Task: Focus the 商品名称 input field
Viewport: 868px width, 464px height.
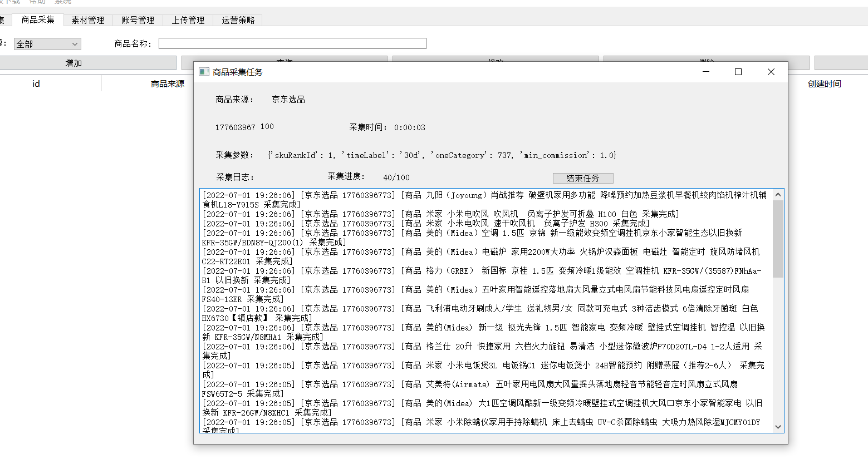Action: pyautogui.click(x=292, y=43)
